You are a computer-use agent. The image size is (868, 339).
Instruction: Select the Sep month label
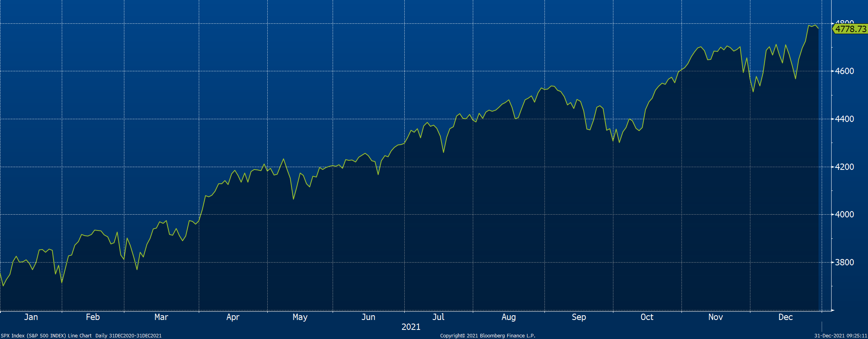point(579,317)
